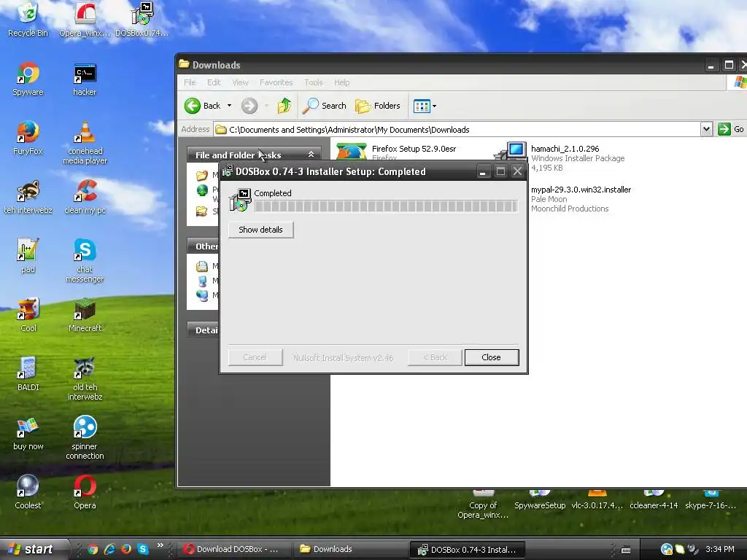Expand the address bar dropdown

click(706, 129)
